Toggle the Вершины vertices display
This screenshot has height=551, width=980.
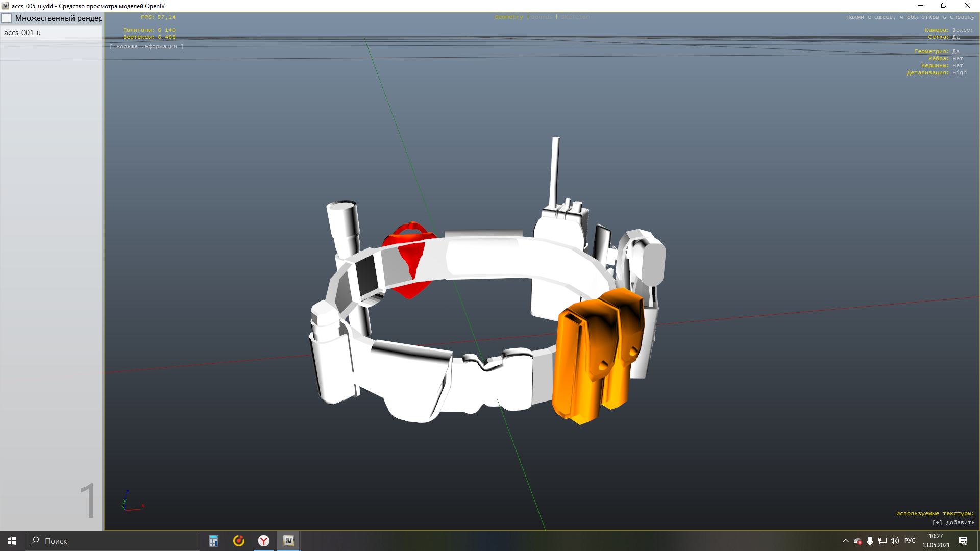(957, 66)
